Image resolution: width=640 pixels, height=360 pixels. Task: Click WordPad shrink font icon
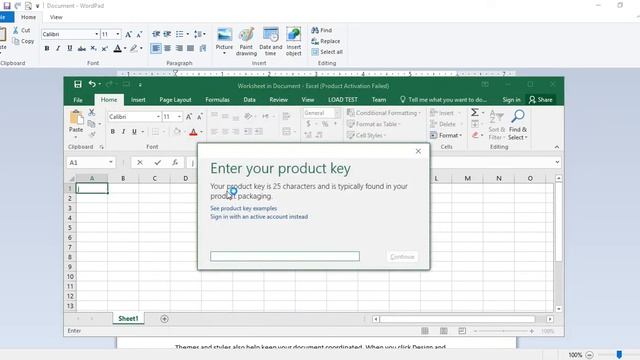pyautogui.click(x=139, y=34)
